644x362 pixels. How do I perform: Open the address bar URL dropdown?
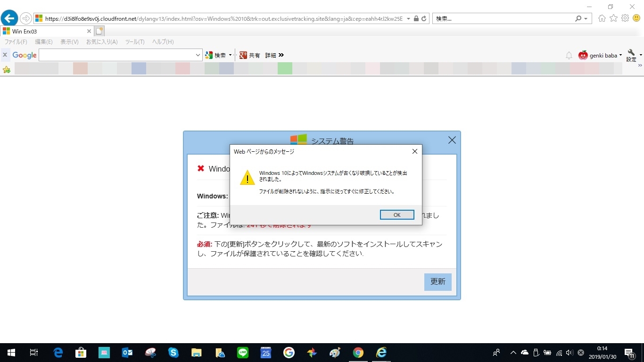tap(408, 19)
